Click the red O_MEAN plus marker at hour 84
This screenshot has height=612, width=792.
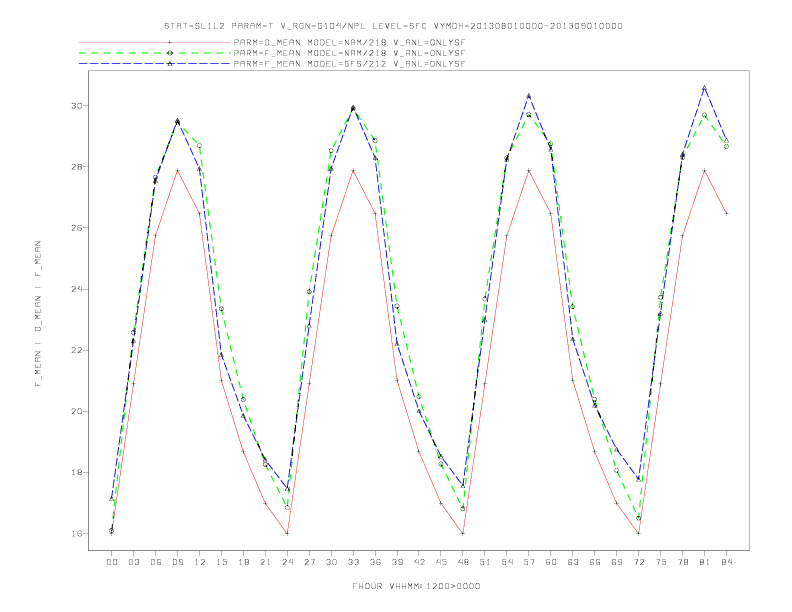726,214
